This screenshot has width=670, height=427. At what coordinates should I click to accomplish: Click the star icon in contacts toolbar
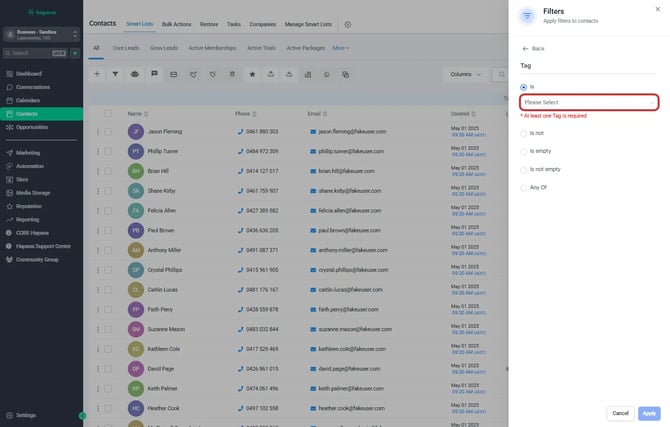(x=252, y=74)
